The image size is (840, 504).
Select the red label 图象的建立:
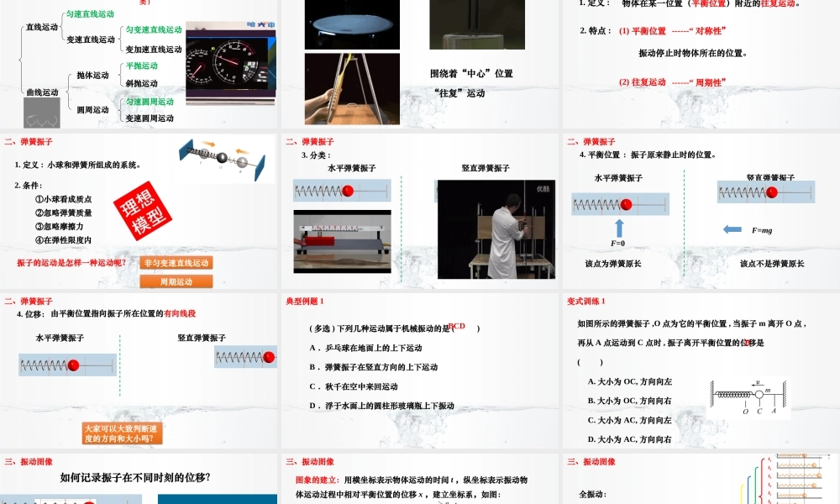coord(318,480)
